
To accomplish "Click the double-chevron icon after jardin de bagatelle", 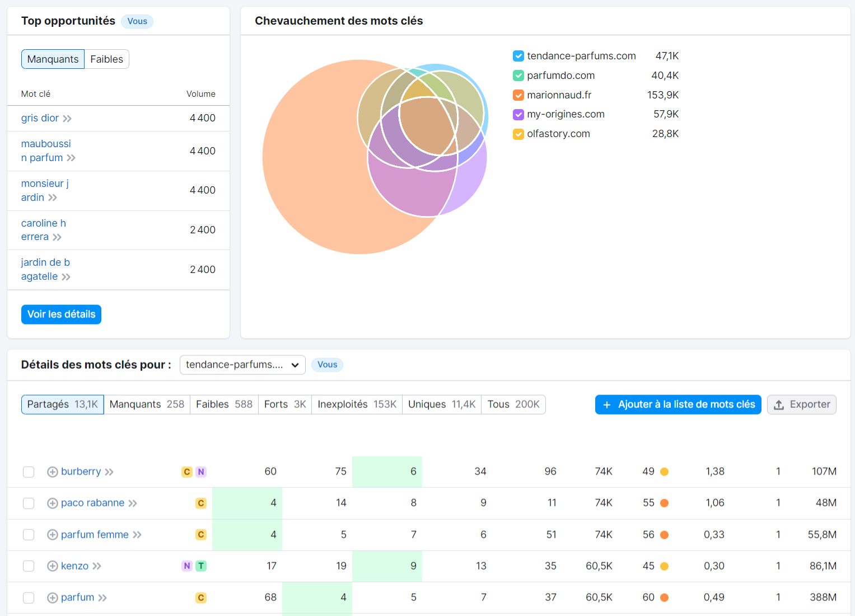I will tap(66, 277).
